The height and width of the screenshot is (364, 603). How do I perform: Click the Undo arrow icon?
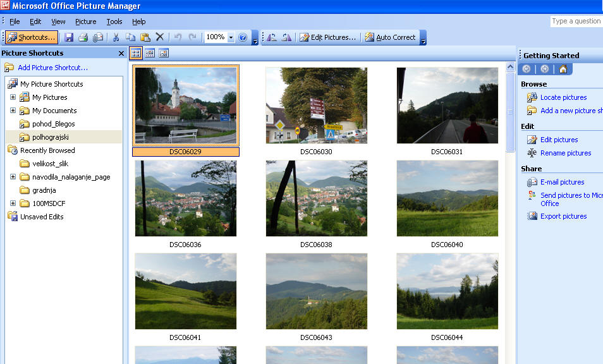pos(178,37)
